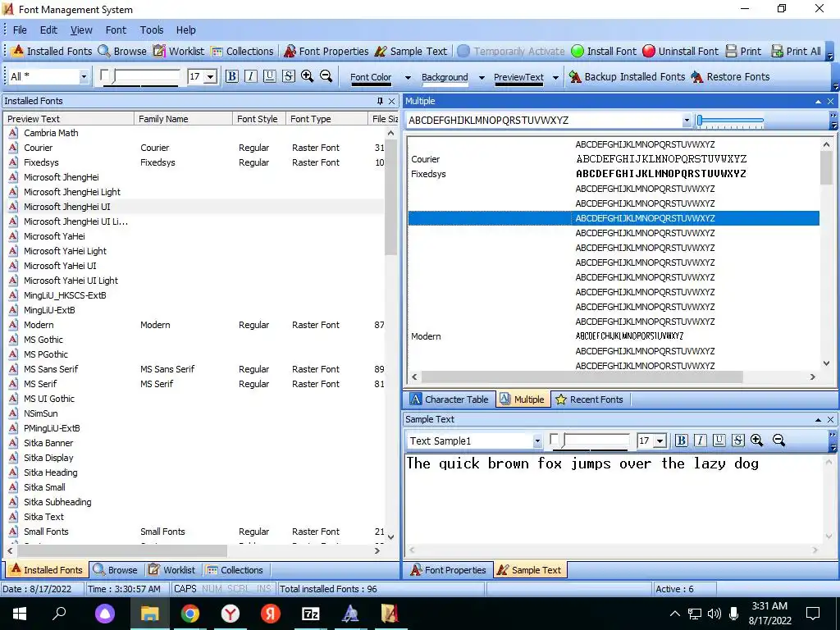Click Sample Text in the top toolbar

pyautogui.click(x=410, y=51)
